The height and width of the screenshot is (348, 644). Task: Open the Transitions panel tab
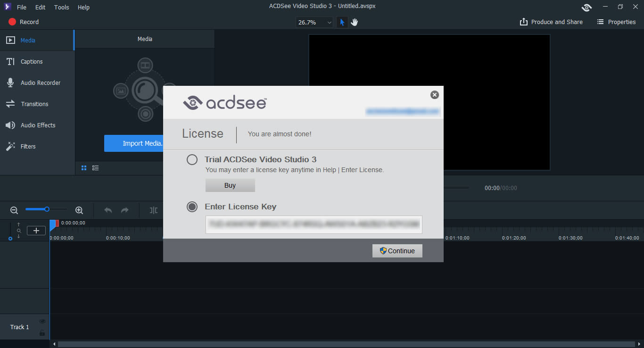click(34, 104)
